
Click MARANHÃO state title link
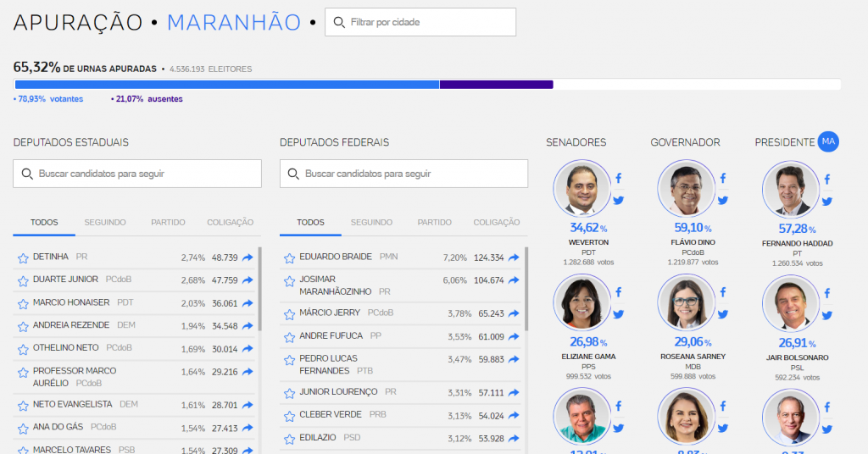click(x=234, y=22)
